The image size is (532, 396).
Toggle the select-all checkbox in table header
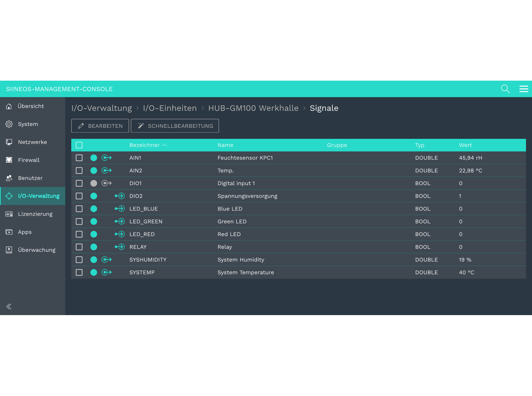click(x=79, y=145)
